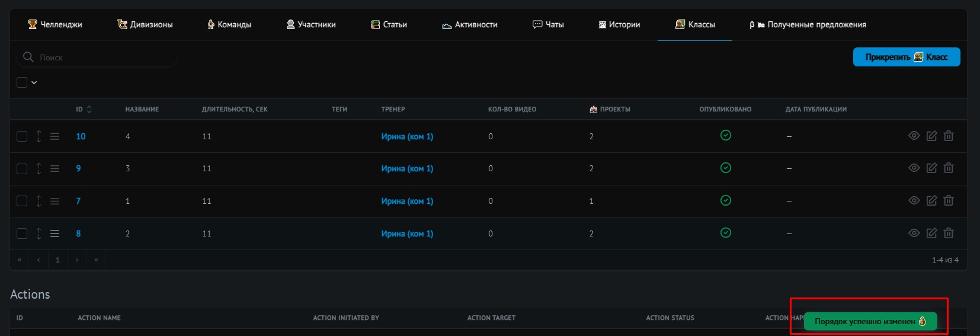View class ID 10 via the eye icon
This screenshot has width=980, height=336.
click(914, 136)
